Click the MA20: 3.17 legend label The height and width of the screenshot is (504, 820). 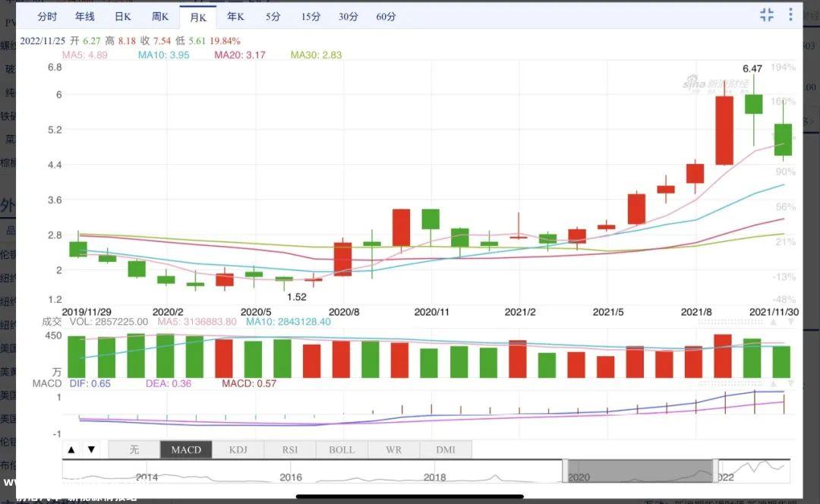pyautogui.click(x=240, y=55)
